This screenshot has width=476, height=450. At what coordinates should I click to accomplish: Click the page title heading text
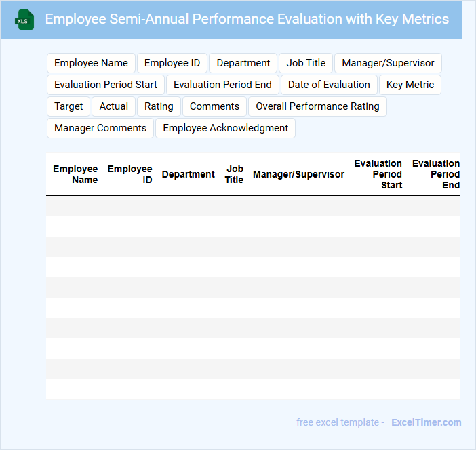tap(247, 19)
